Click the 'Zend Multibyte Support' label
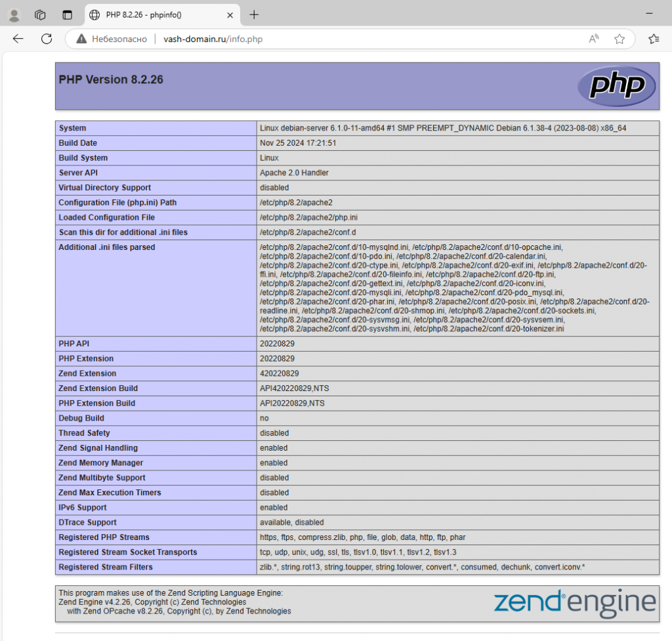The width and height of the screenshot is (672, 641). tap(102, 478)
